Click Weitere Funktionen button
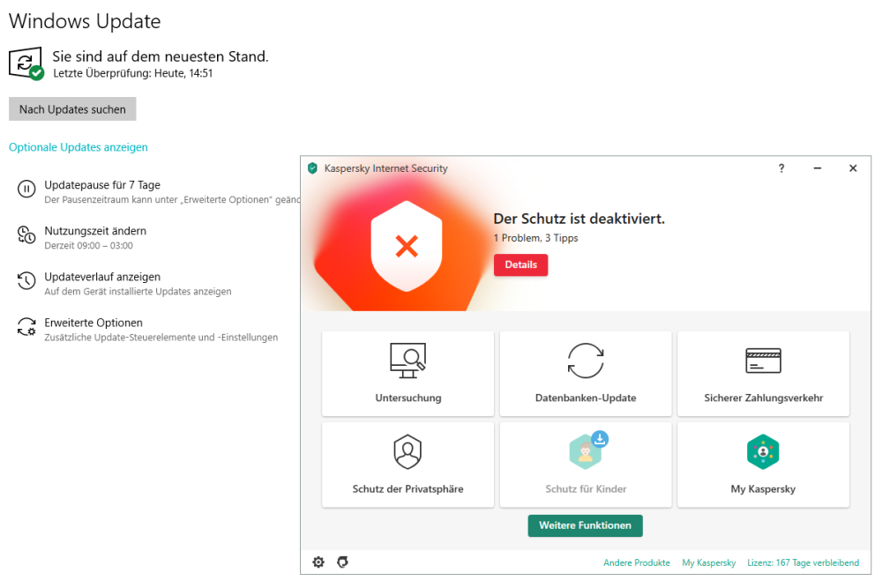Image resolution: width=882 pixels, height=588 pixels. pos(585,525)
